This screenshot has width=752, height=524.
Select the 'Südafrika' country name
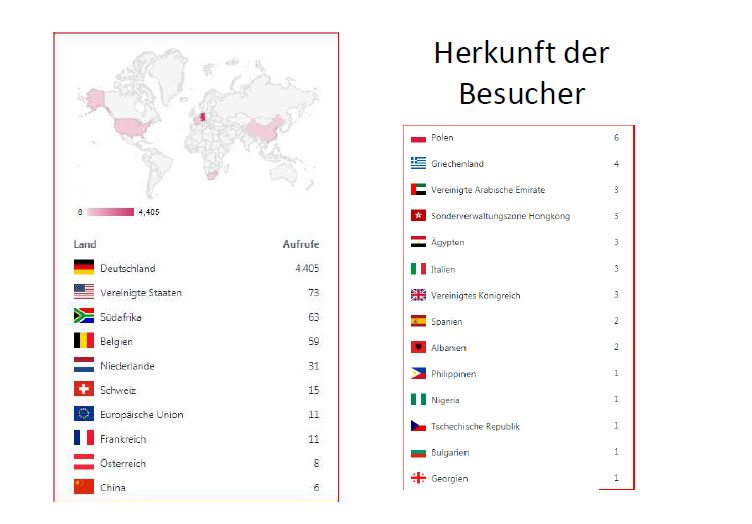click(x=121, y=317)
